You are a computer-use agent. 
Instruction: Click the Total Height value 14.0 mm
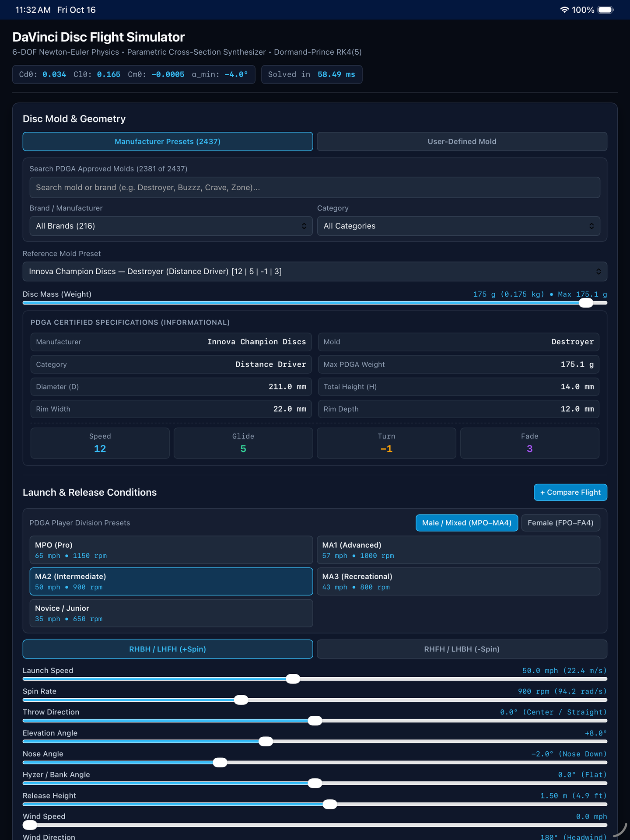tap(577, 387)
